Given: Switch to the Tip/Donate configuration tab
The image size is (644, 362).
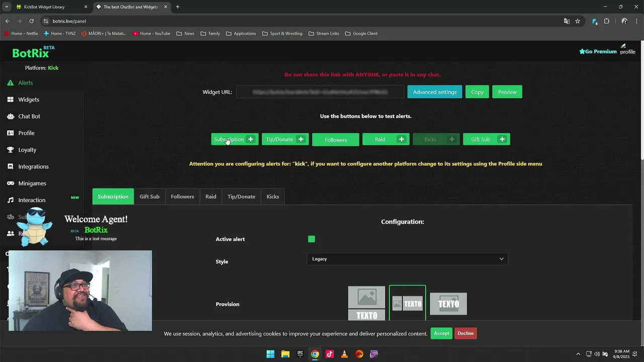Looking at the screenshot, I should coord(241,197).
